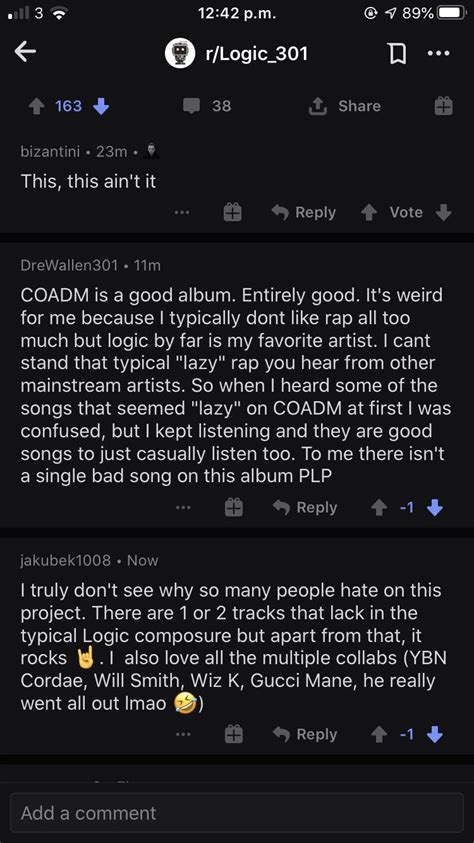Tap the Add a comment field

tap(236, 813)
